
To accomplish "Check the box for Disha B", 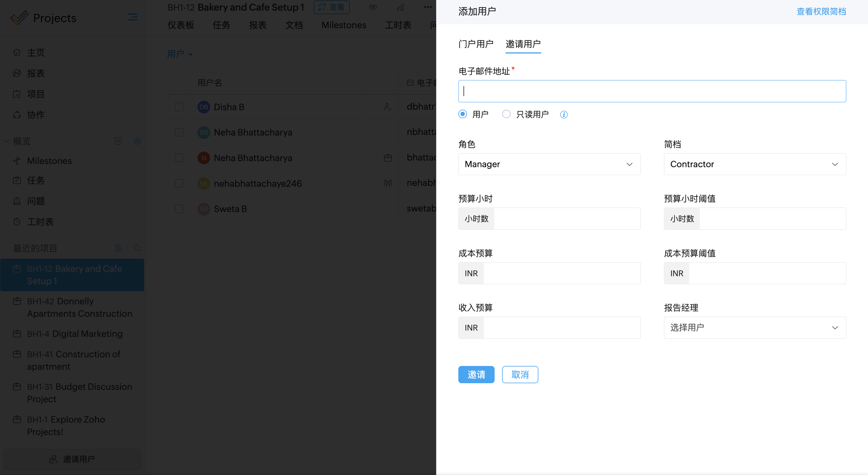I will click(x=179, y=107).
